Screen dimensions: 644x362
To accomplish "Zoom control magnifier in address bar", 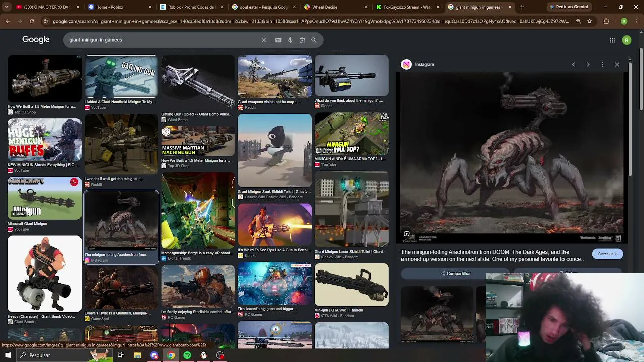I will (578, 21).
